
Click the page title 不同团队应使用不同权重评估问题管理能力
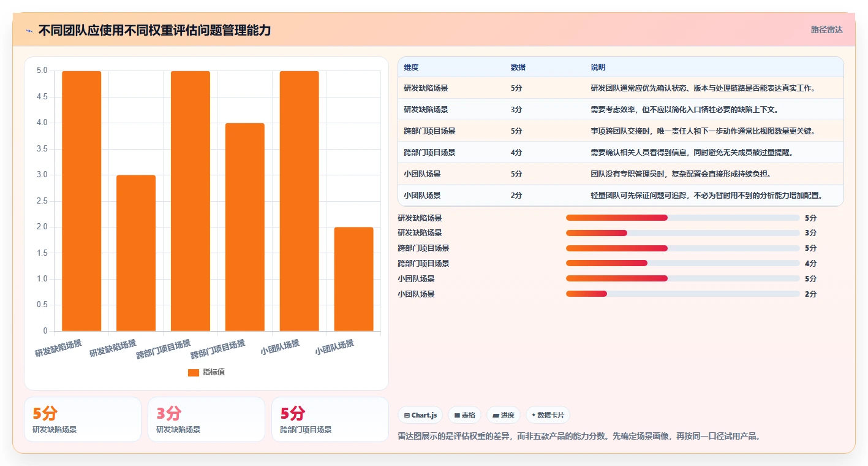[x=154, y=31]
